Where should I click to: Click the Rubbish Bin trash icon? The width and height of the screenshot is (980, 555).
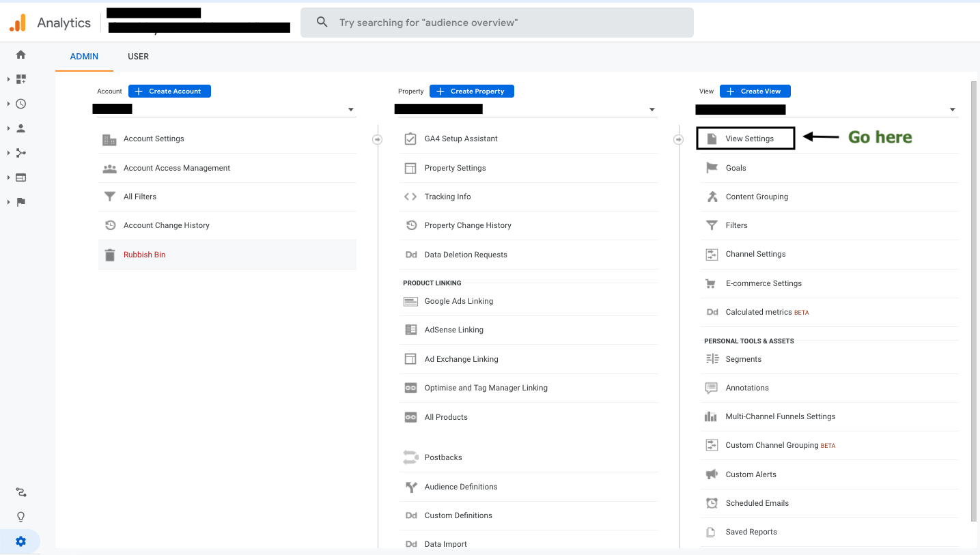point(109,255)
